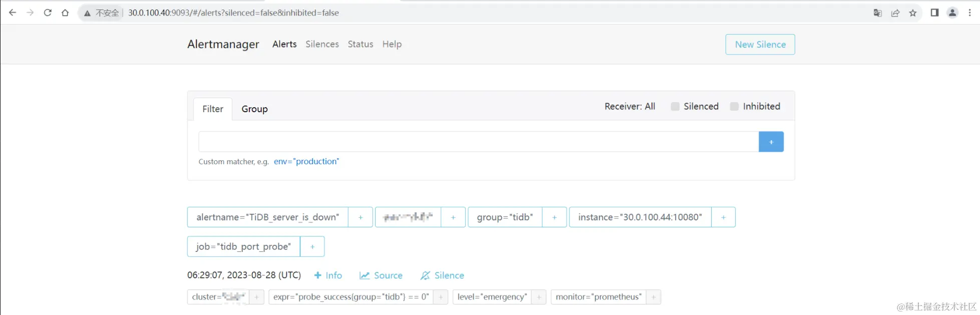Add monitor prometheus label to filter
This screenshot has width=980, height=315.
point(654,297)
